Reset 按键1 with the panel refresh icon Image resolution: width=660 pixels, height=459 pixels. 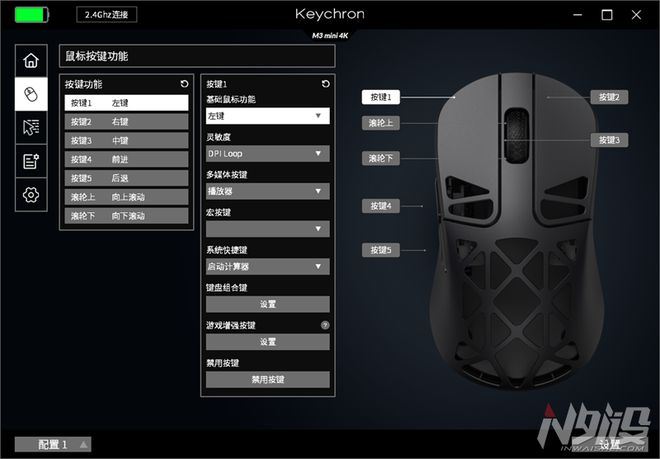click(x=325, y=84)
